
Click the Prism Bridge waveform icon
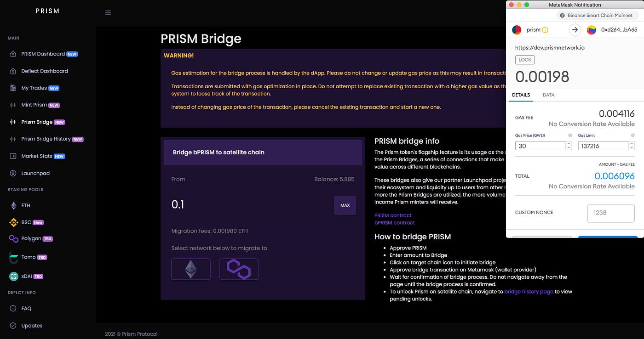(x=13, y=122)
